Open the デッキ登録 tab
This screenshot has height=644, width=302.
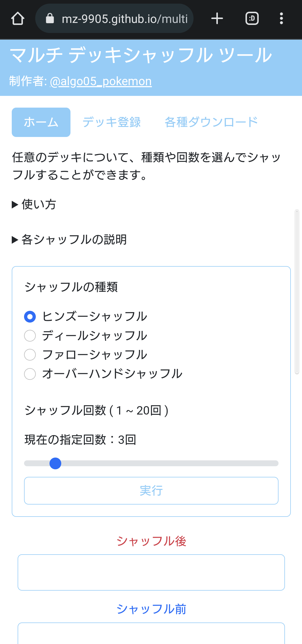pos(112,122)
